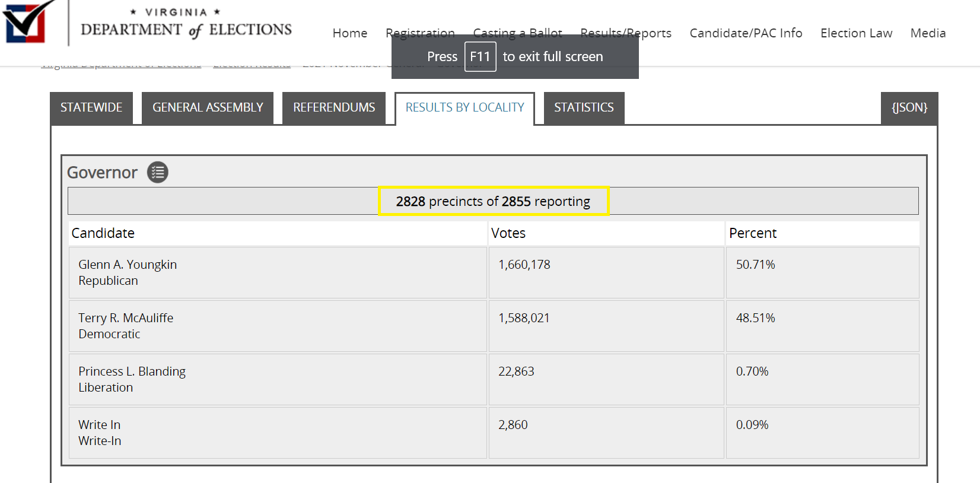Open the Candidate/PAC Info menu
Image resolution: width=980 pixels, height=483 pixels.
coord(746,33)
